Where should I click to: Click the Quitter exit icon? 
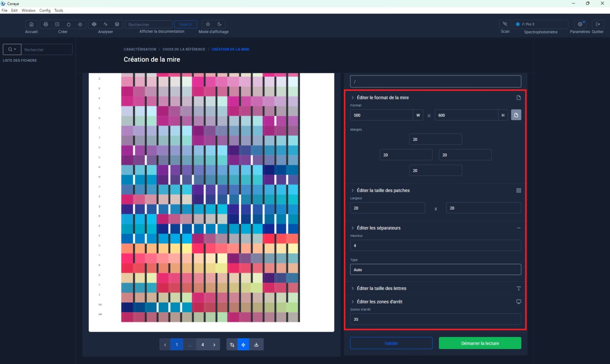pyautogui.click(x=598, y=24)
